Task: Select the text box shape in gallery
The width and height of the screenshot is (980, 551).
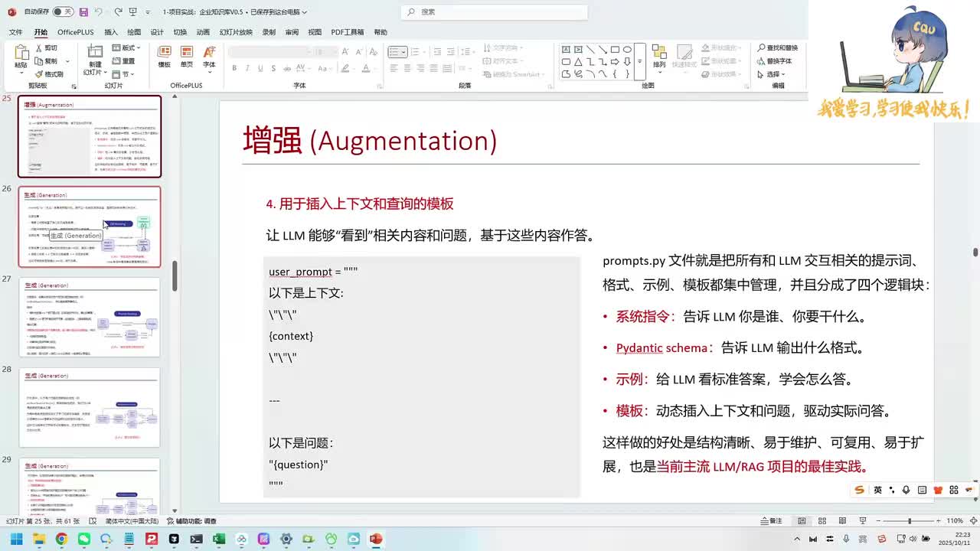Action: (566, 50)
